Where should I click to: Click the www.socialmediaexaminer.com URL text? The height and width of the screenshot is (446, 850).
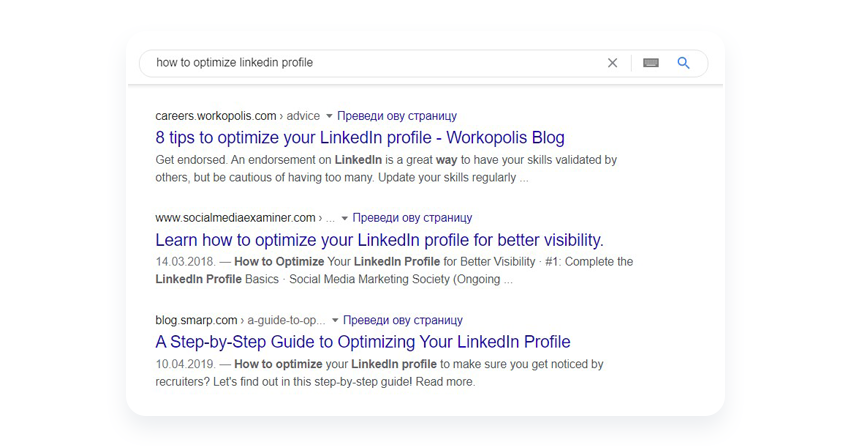[x=235, y=218]
